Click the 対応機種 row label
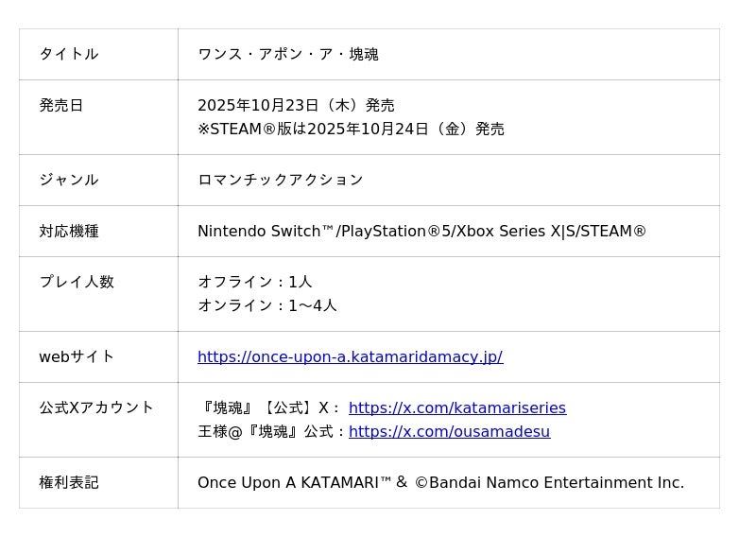Image resolution: width=756 pixels, height=537 pixels. pyautogui.click(x=68, y=231)
